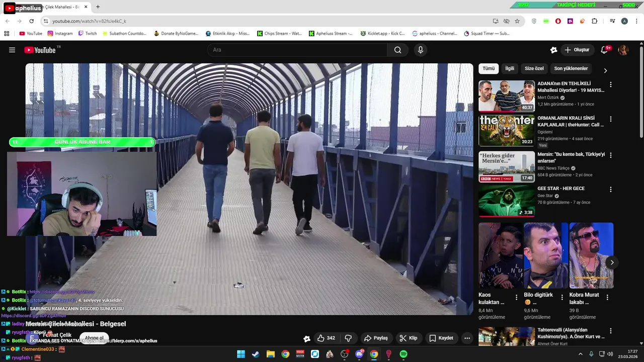The image size is (644, 362).
Task: Open the YouTube guide hamburger menu
Action: [12, 50]
